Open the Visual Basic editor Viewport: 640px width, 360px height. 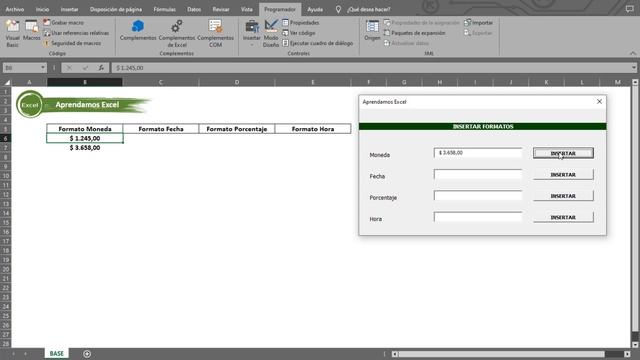(13, 33)
